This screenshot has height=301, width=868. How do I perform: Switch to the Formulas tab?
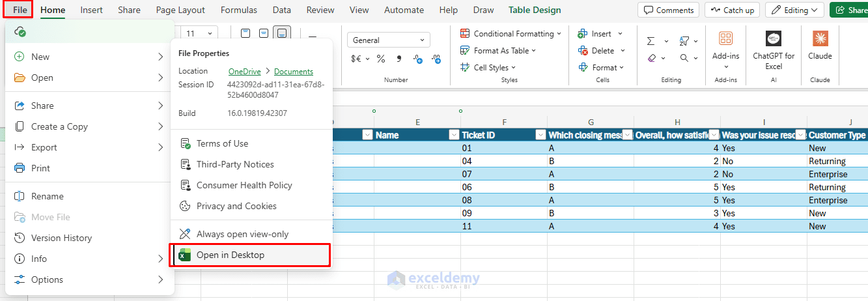pos(239,10)
